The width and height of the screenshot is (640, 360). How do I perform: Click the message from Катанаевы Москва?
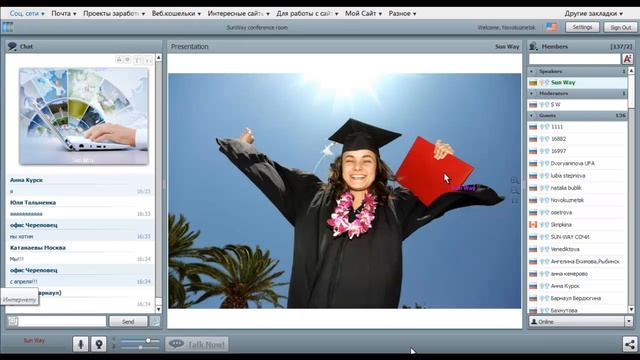pos(80,253)
